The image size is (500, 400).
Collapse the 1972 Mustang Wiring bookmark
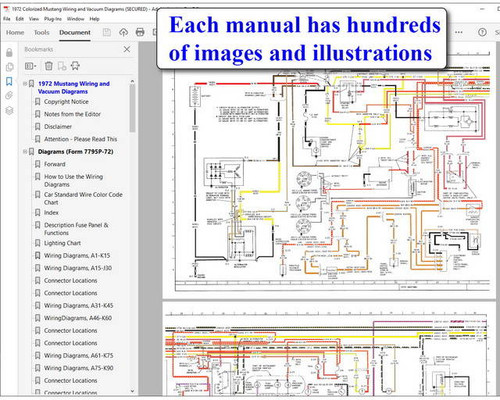(x=25, y=84)
